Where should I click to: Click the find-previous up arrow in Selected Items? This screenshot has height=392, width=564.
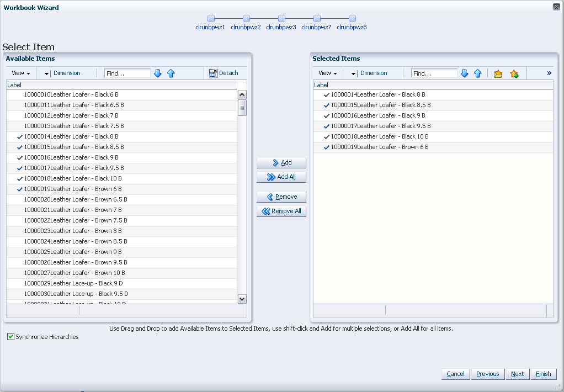click(478, 73)
